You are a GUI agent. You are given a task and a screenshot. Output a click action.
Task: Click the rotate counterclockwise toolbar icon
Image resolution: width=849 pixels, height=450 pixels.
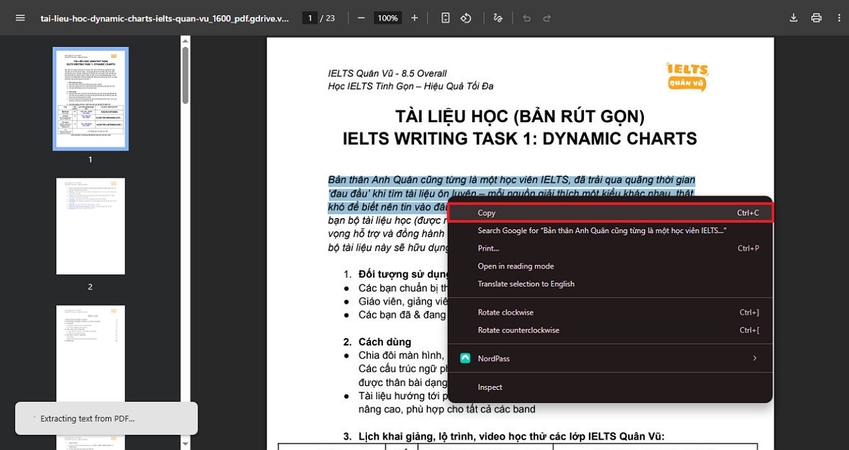466,18
